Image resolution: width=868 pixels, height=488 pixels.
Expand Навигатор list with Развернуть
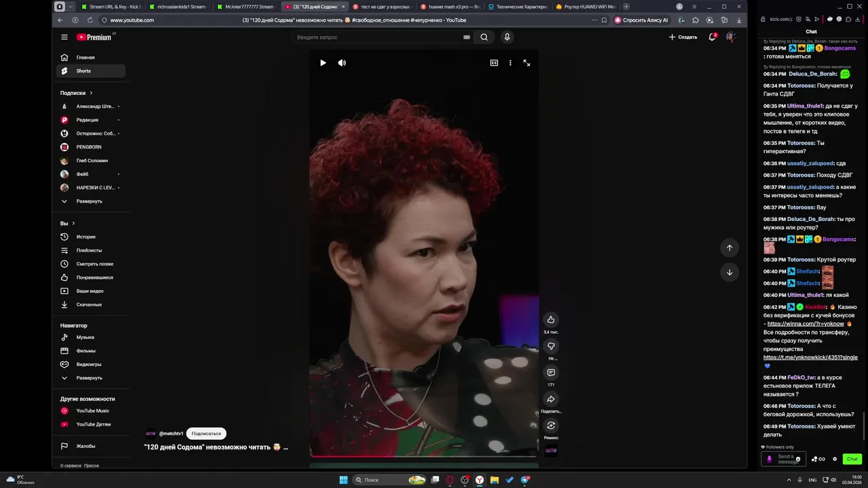pos(91,378)
